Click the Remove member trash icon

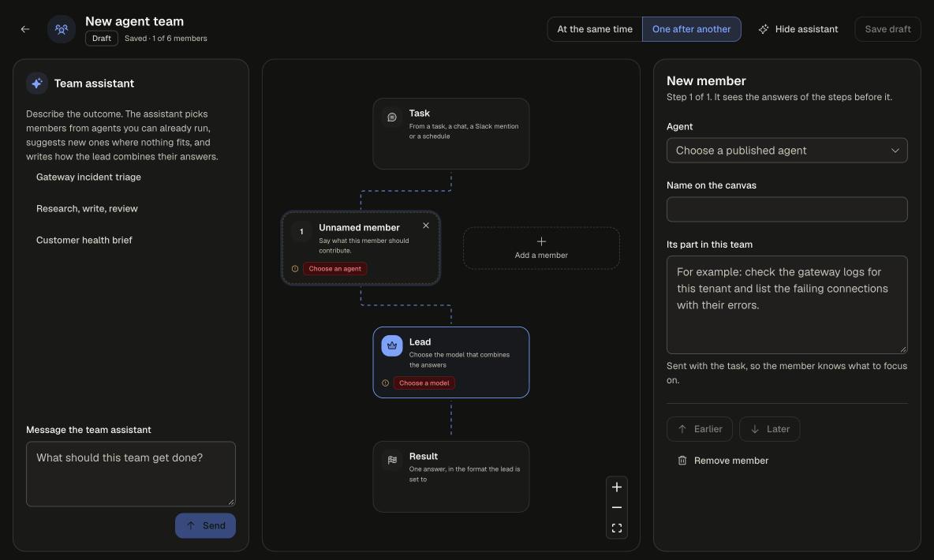click(682, 461)
